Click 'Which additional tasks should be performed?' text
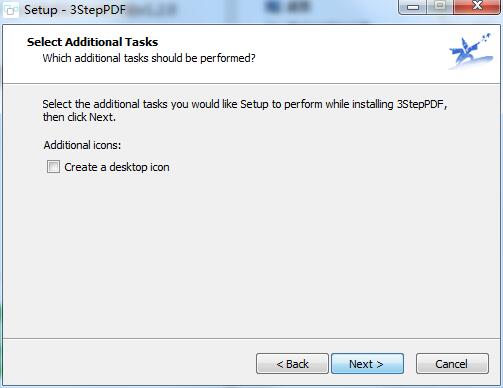503x388 pixels. (149, 58)
